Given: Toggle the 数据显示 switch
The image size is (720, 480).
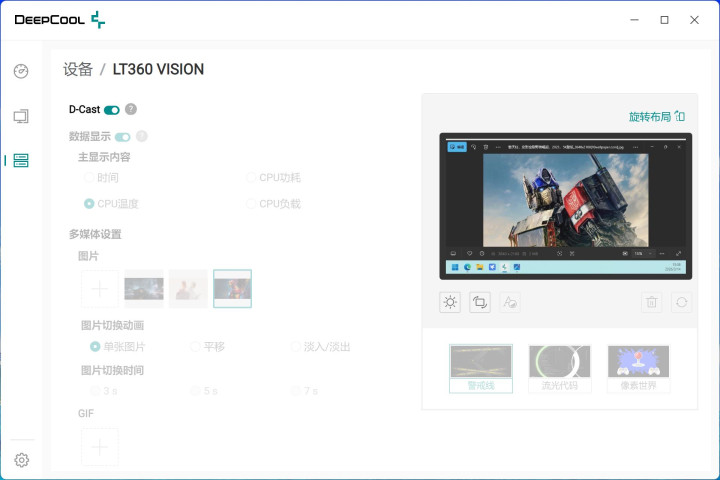Looking at the screenshot, I should click(123, 137).
